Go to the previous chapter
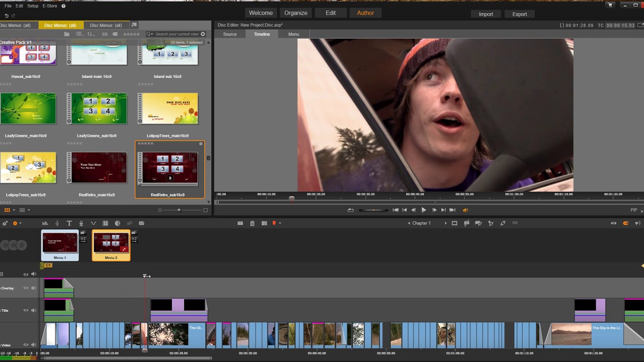 coord(409,223)
